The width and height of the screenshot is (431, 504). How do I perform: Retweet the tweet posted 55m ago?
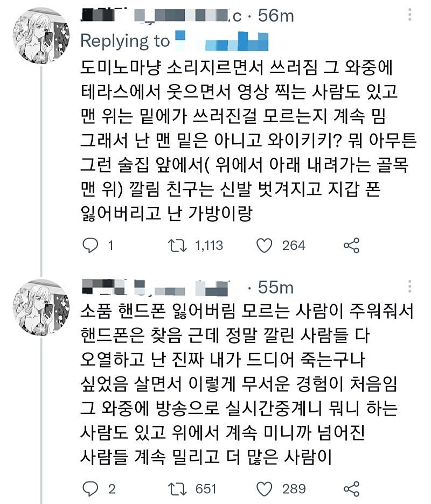point(174,488)
